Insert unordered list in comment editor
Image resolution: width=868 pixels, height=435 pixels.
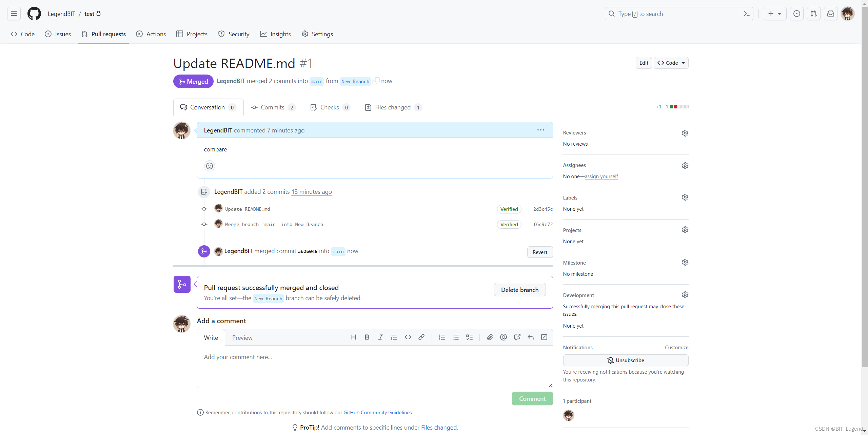click(x=455, y=337)
